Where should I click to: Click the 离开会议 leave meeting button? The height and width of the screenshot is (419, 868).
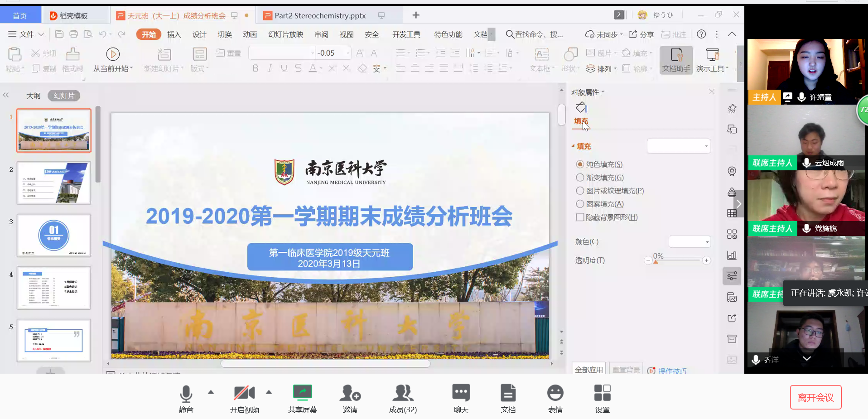pyautogui.click(x=815, y=397)
